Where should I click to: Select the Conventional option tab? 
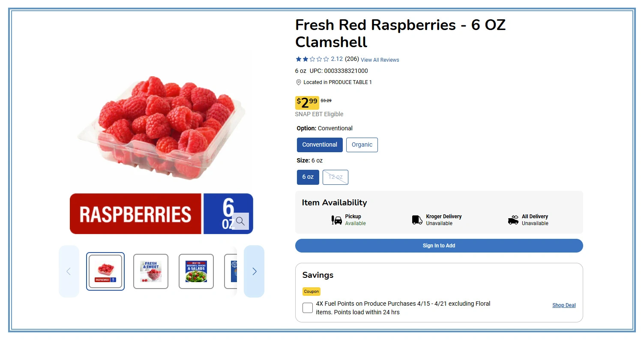(320, 144)
